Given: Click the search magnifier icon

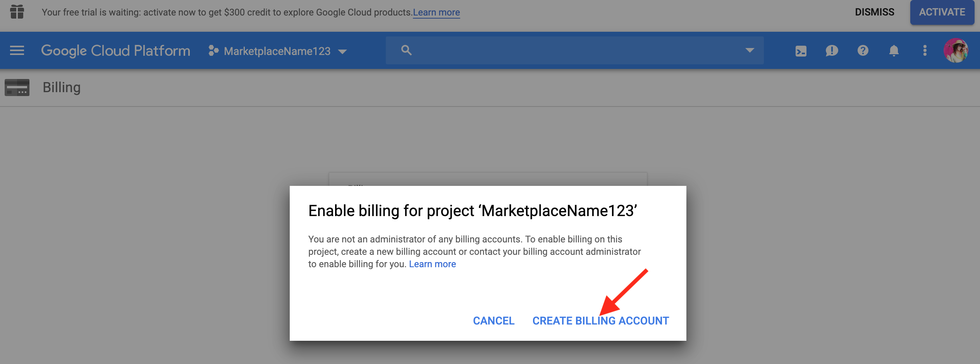Looking at the screenshot, I should (x=406, y=50).
